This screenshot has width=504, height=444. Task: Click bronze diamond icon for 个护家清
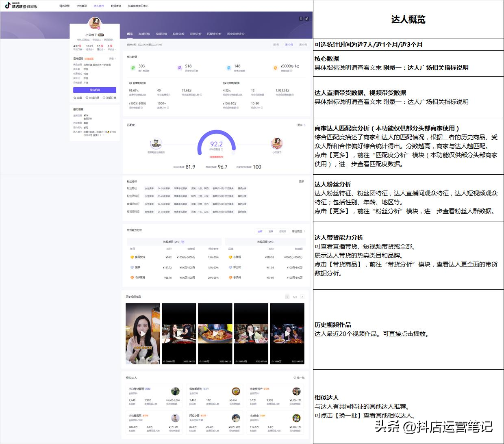pyautogui.click(x=132, y=277)
